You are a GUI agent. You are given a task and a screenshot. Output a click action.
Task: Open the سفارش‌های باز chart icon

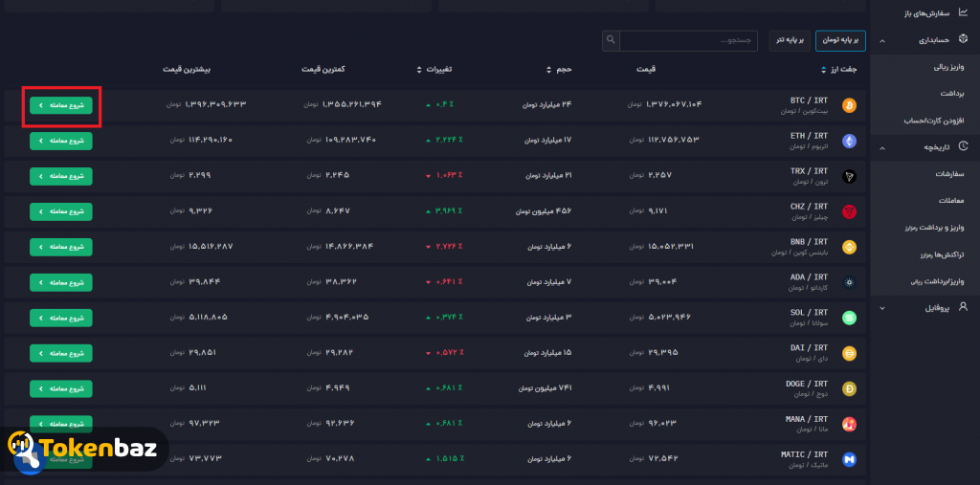[963, 11]
